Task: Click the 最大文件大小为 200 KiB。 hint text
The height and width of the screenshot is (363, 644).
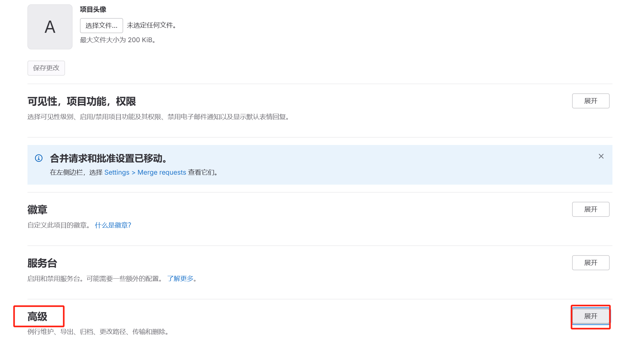Action: [x=118, y=40]
